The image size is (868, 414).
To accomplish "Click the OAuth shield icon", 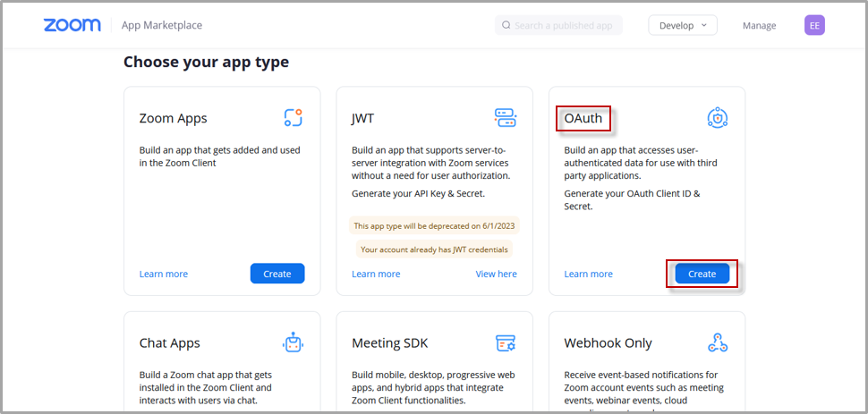I will [718, 117].
